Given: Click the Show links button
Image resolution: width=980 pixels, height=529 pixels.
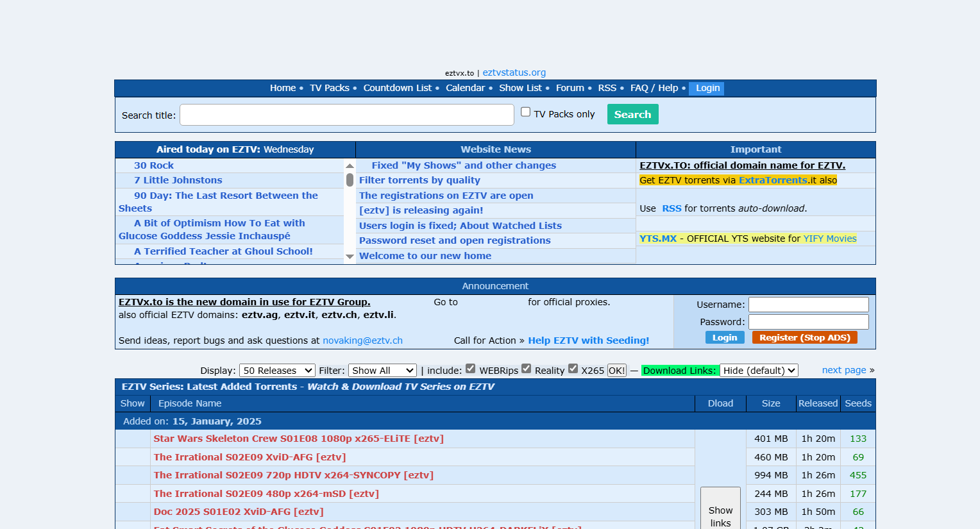Looking at the screenshot, I should tap(720, 509).
